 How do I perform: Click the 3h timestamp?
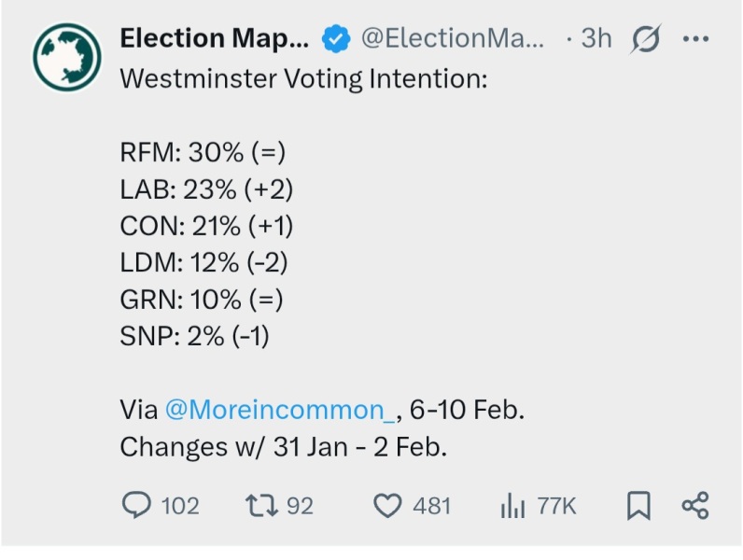[596, 38]
